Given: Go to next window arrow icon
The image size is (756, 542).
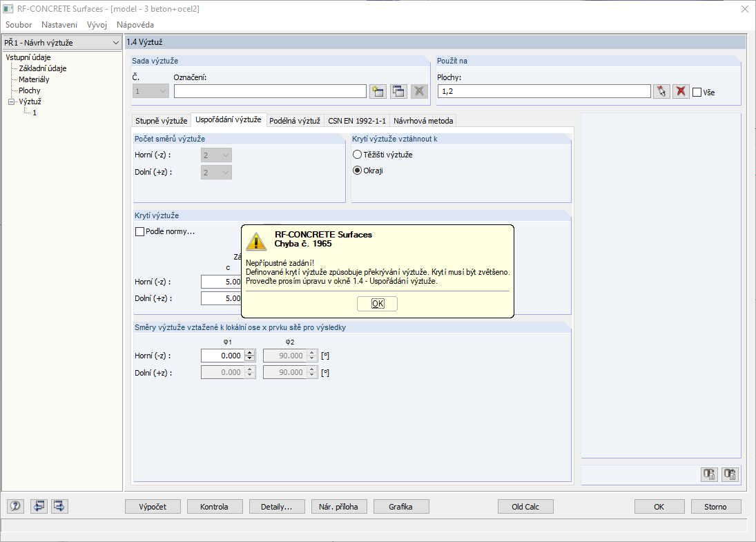Looking at the screenshot, I should pyautogui.click(x=59, y=506).
